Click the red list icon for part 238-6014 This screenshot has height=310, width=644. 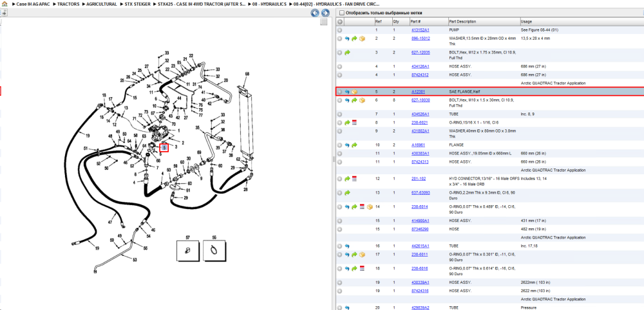[362, 206]
